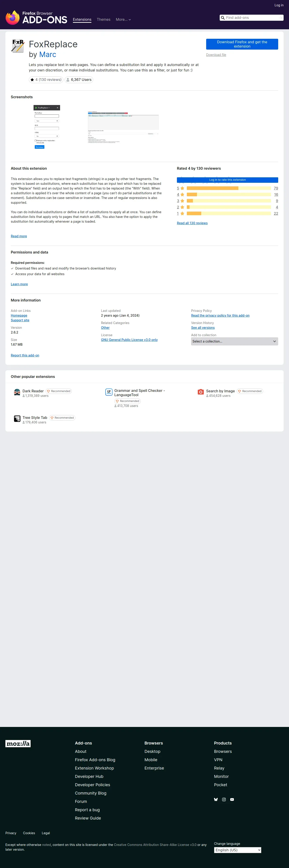Click See all versions link

[203, 328]
